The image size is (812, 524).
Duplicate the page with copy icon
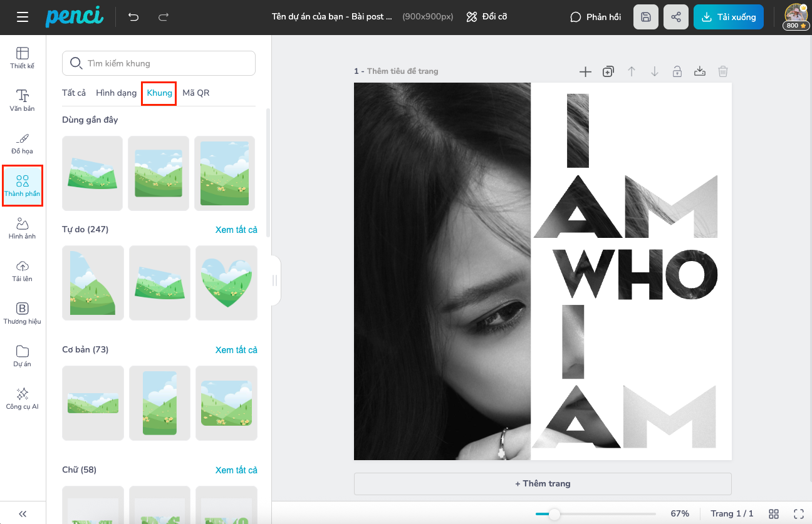tap(608, 72)
